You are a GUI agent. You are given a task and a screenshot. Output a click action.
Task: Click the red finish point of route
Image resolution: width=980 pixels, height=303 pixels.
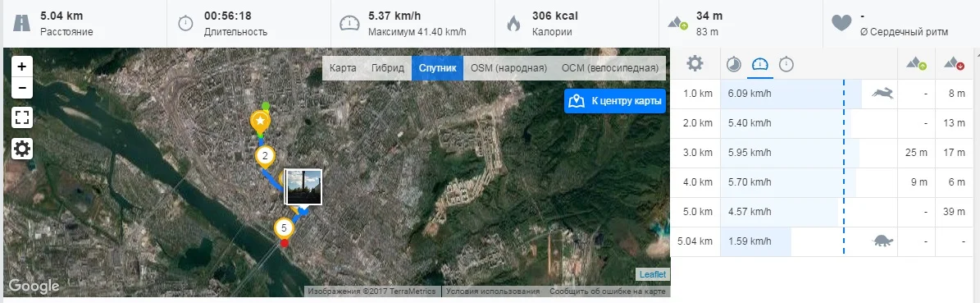click(285, 243)
